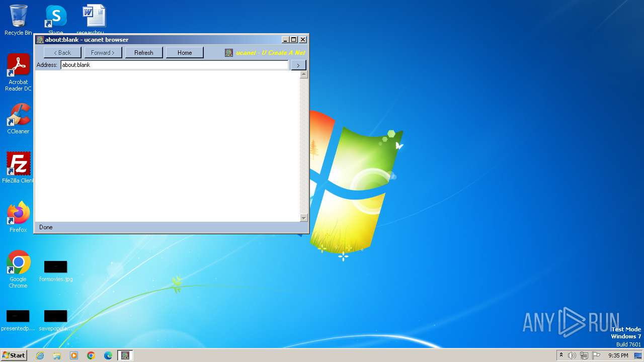Viewport: 644px width, 362px height.
Task: Open the Action Center flag icon
Action: [x=596, y=355]
